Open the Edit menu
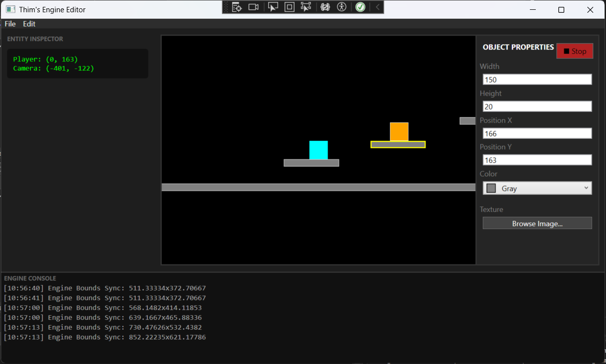This screenshot has height=364, width=606. click(29, 24)
